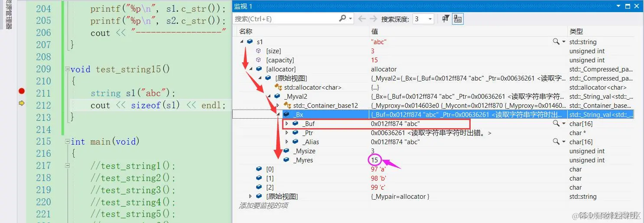Click the cube icon beside [capacity]
The height and width of the screenshot is (223, 644).
(259, 60)
